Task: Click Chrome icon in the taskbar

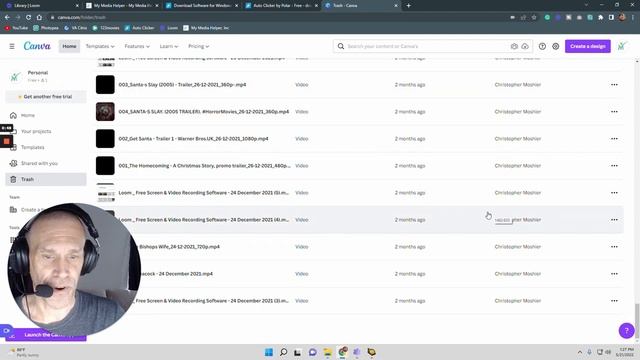Action: 342,352
